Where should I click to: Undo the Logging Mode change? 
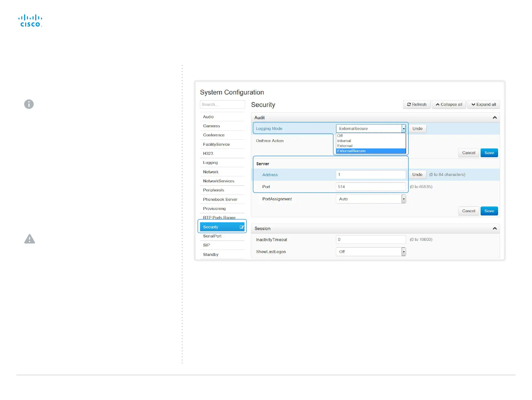pyautogui.click(x=417, y=129)
